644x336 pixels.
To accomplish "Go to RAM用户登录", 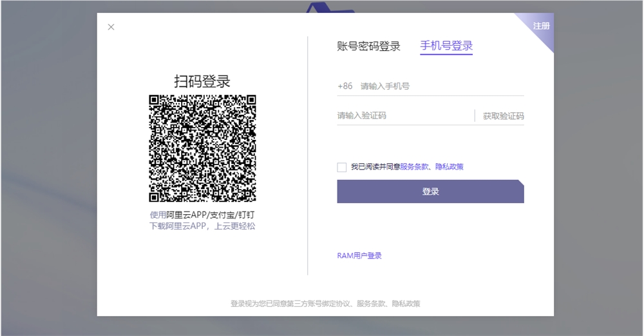I will (x=359, y=256).
